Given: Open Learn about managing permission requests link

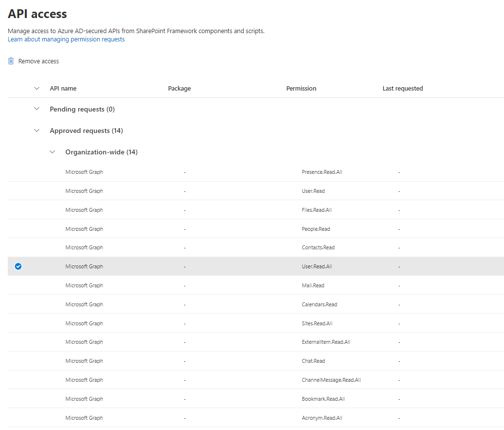Looking at the screenshot, I should (66, 39).
